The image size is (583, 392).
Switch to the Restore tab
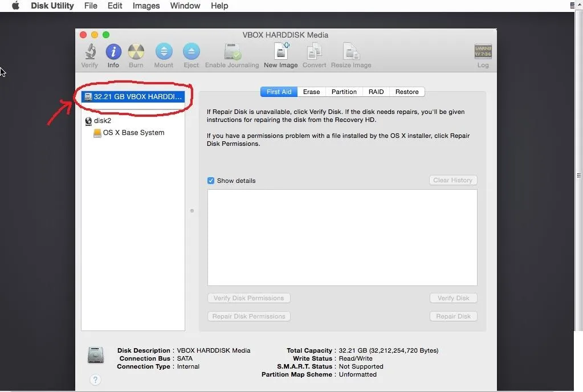pos(407,92)
